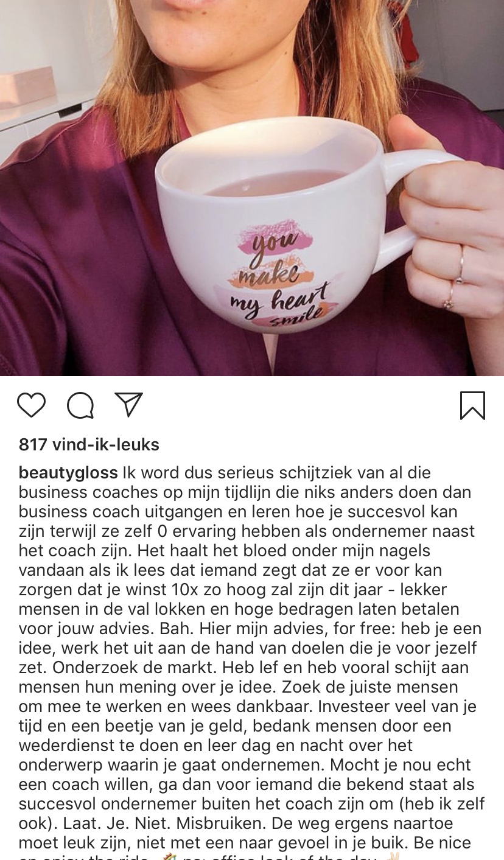Image resolution: width=504 pixels, height=860 pixels.
Task: Open the beautygloss profile from the caption
Action: (68, 473)
